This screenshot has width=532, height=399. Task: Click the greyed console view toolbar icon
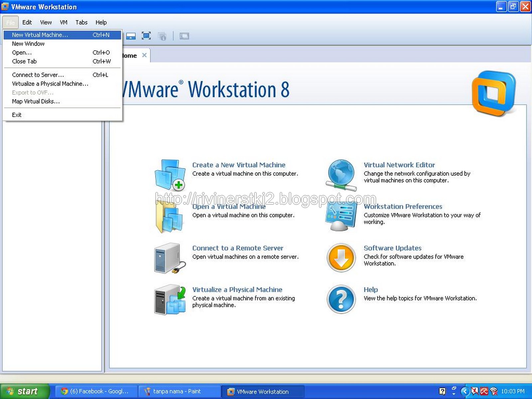point(184,36)
